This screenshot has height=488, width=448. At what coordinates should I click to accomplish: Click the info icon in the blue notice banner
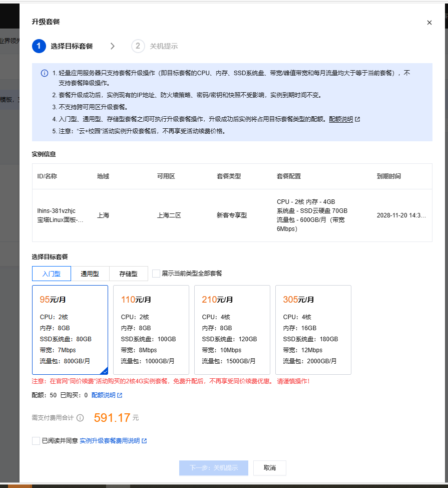(45, 73)
